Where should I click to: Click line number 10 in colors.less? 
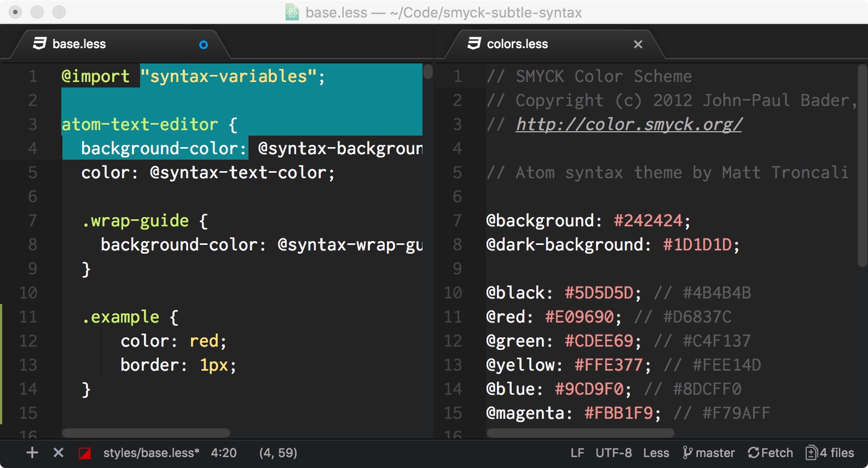(453, 293)
